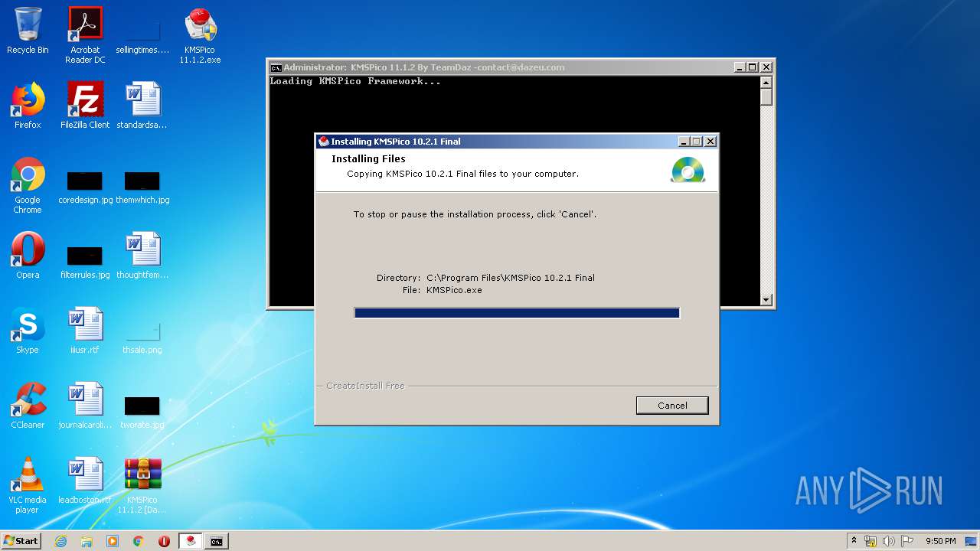Screen dimensions: 980x551
Task: Open Windows Explorer from the taskbar
Action: (87, 541)
